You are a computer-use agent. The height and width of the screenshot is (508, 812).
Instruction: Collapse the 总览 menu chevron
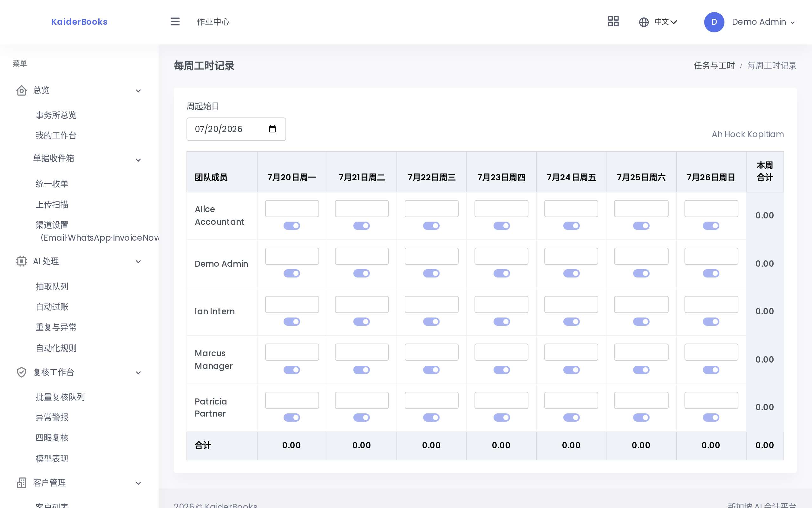coord(138,91)
